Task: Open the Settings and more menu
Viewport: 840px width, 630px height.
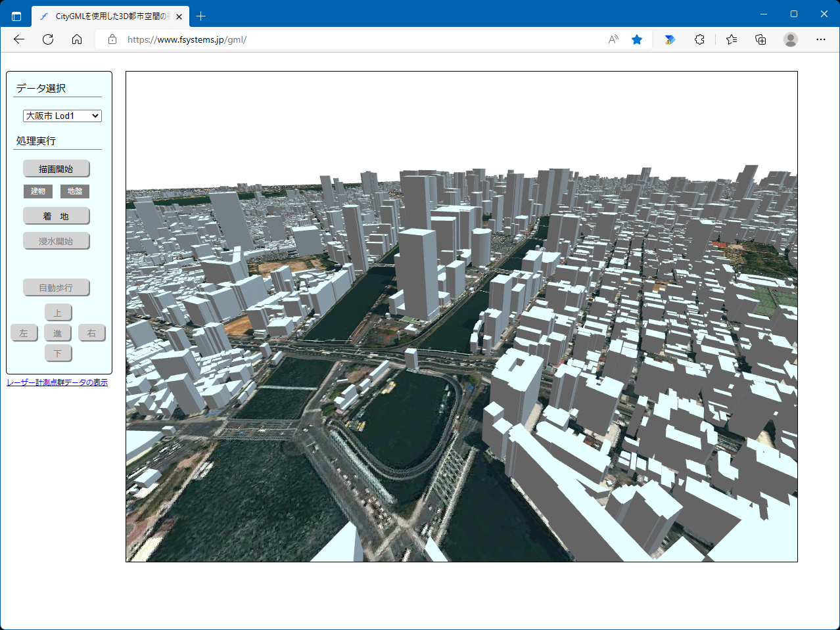Action: (x=820, y=39)
